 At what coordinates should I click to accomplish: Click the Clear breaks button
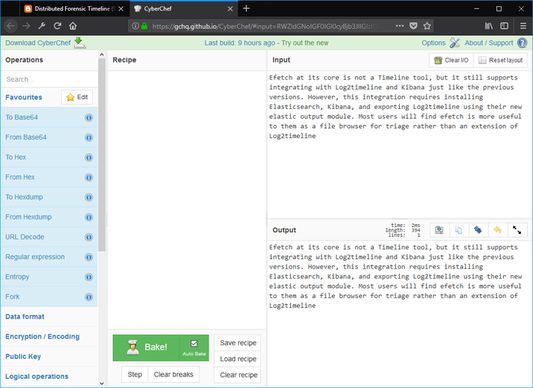173,375
